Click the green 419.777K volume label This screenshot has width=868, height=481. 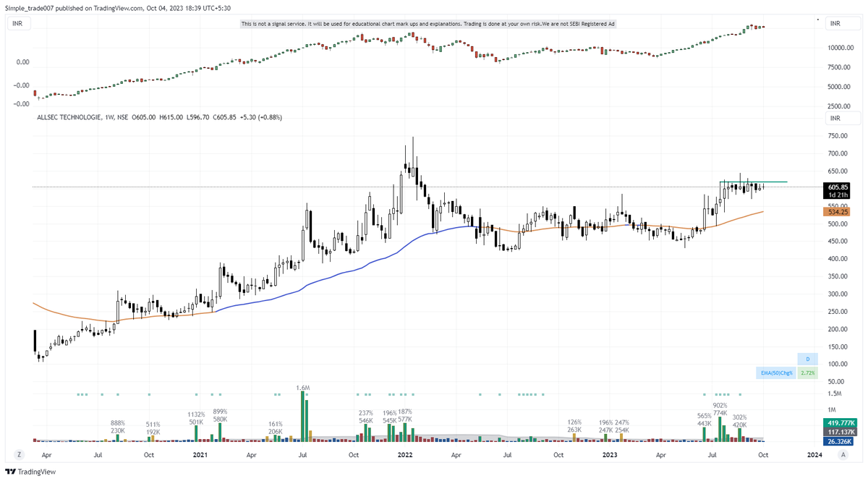(x=839, y=423)
